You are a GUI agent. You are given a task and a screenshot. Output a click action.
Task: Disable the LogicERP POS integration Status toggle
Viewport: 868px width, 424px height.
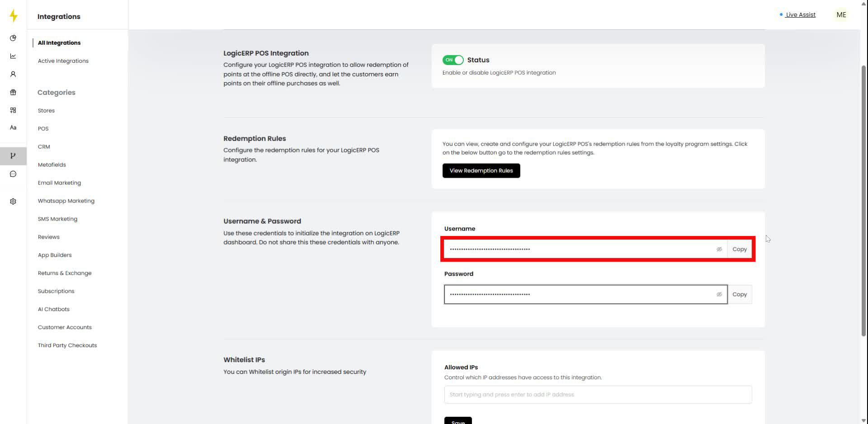tap(453, 60)
